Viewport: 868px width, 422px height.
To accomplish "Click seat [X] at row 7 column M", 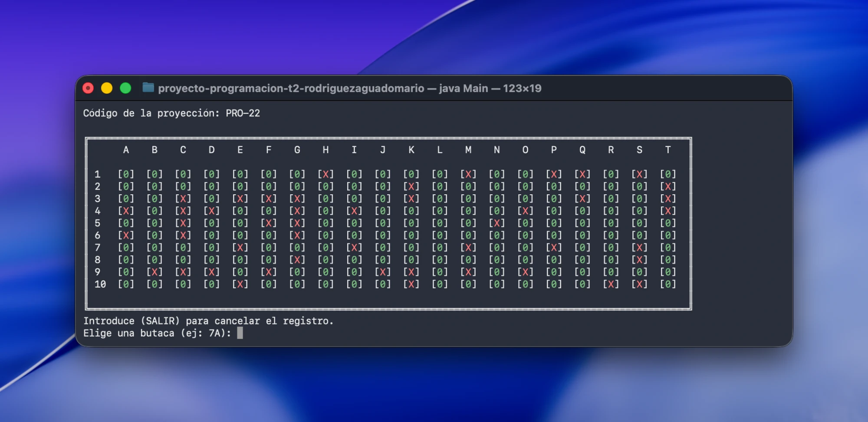I will tap(468, 248).
